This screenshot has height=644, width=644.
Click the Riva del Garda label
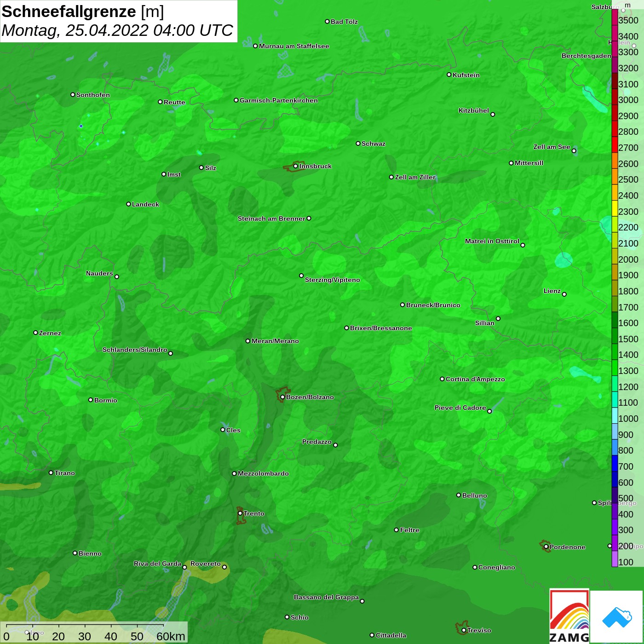[x=158, y=563]
